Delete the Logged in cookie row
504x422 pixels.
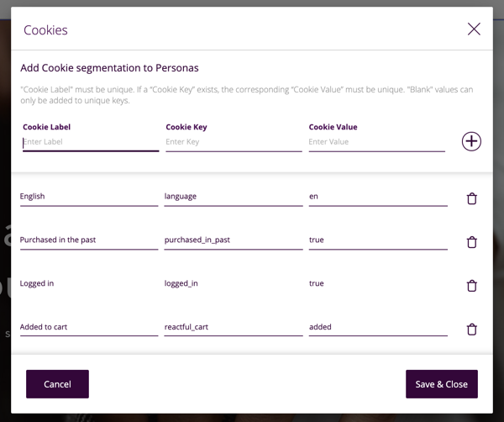tap(472, 286)
